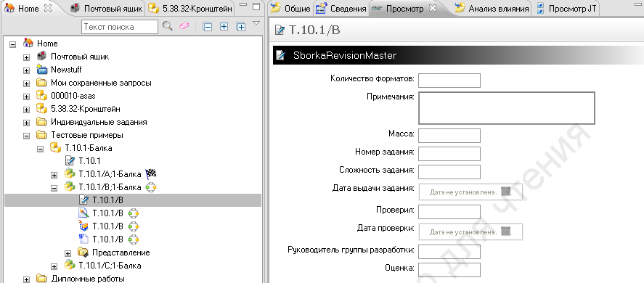644x283 pixels.
Task: Expand the T.10.1/A;1-Балка revision
Action: [x=54, y=175]
